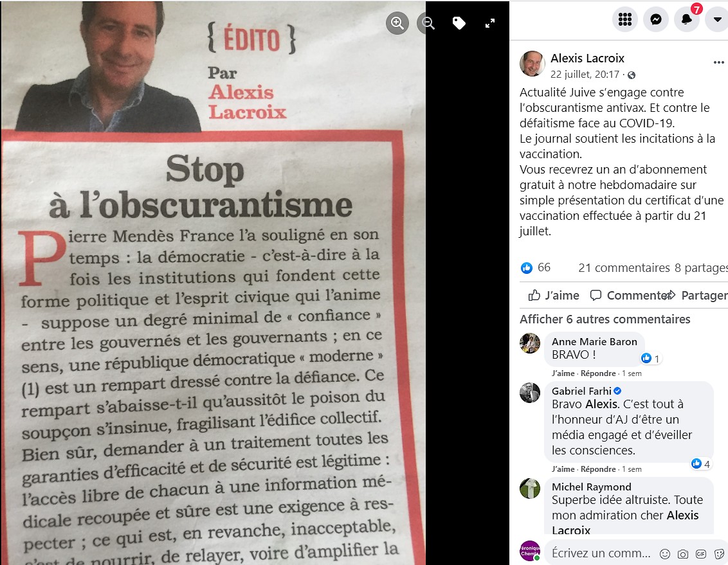
Task: Reply to Gabriel Farhi's comment
Action: [x=598, y=469]
